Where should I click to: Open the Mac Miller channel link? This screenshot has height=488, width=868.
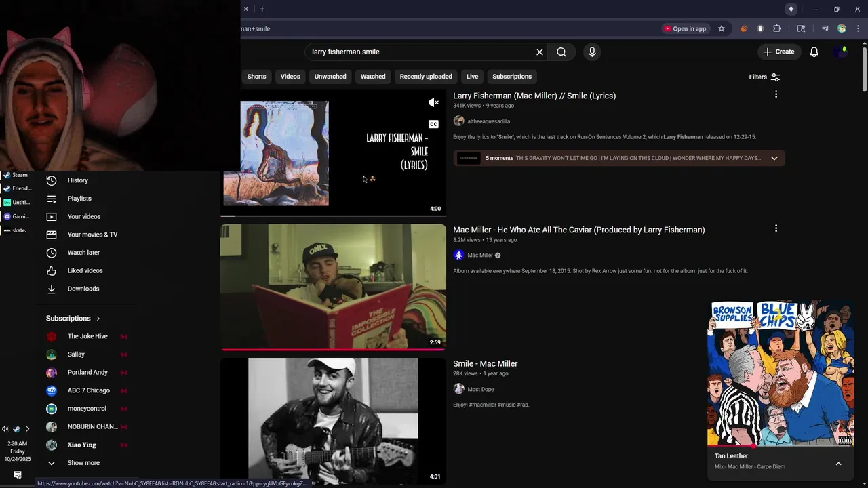480,256
